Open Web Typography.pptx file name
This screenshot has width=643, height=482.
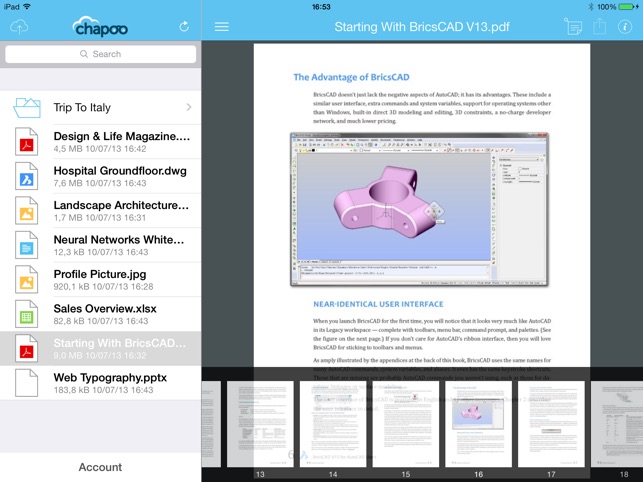coord(110,377)
